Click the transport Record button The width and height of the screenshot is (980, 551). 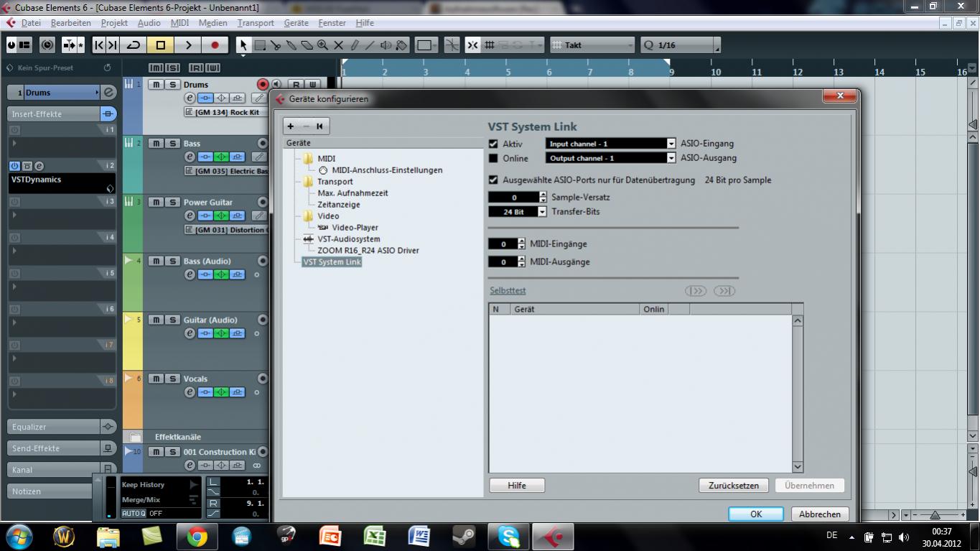(215, 45)
